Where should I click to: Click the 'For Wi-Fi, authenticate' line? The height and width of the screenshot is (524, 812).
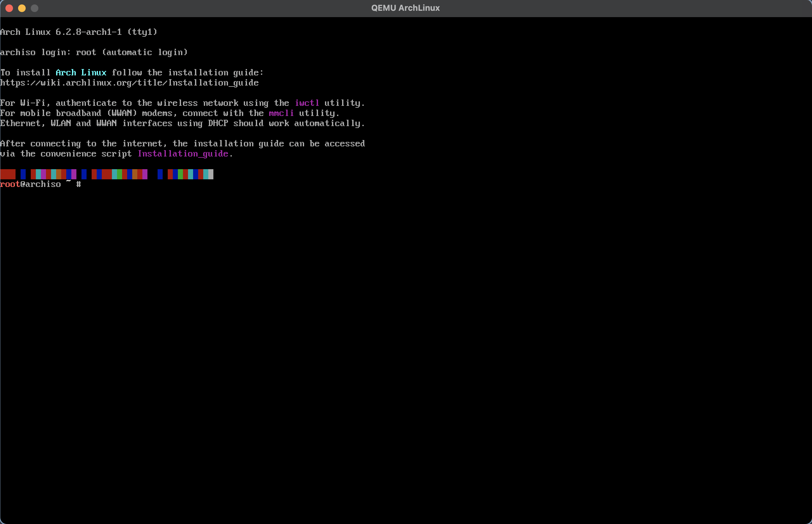183,103
